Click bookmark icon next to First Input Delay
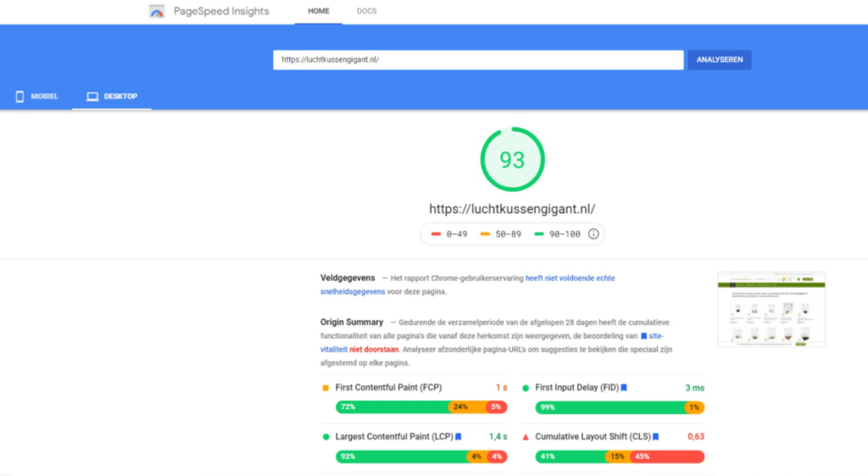This screenshot has width=868, height=476. coord(624,388)
